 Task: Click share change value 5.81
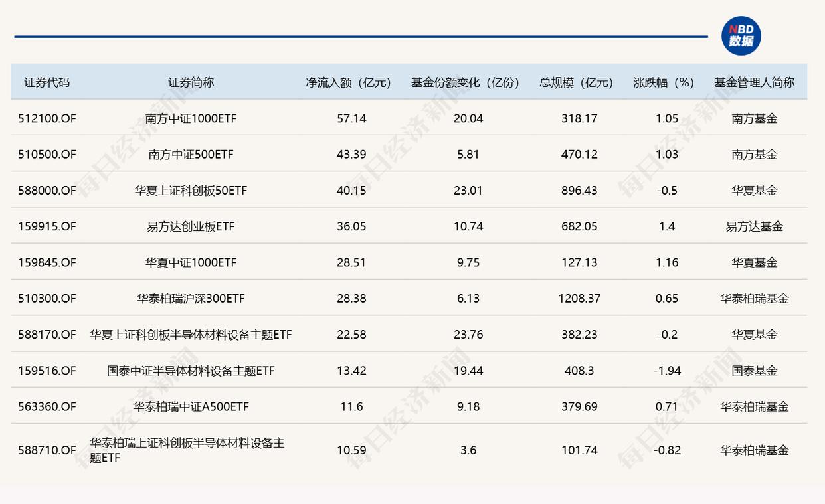pyautogui.click(x=468, y=154)
